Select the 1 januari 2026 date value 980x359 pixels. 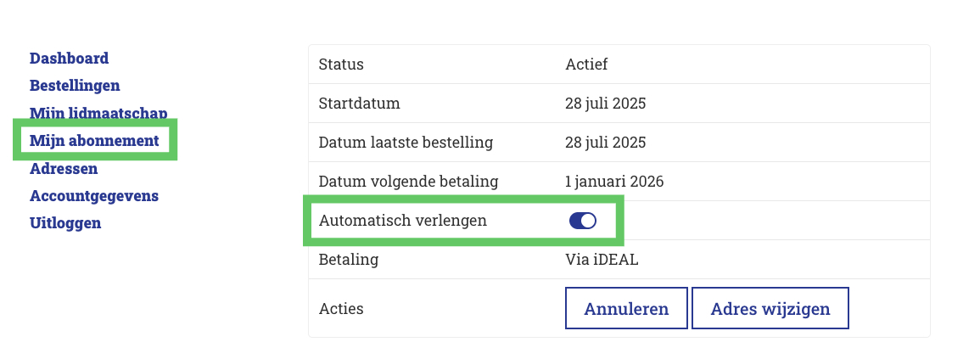[x=614, y=182]
